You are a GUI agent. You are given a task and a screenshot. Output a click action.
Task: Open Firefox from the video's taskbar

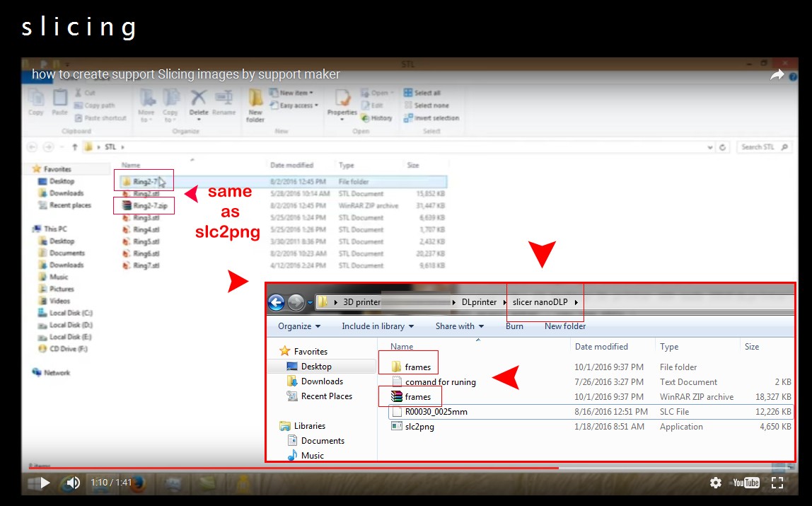coord(138,484)
